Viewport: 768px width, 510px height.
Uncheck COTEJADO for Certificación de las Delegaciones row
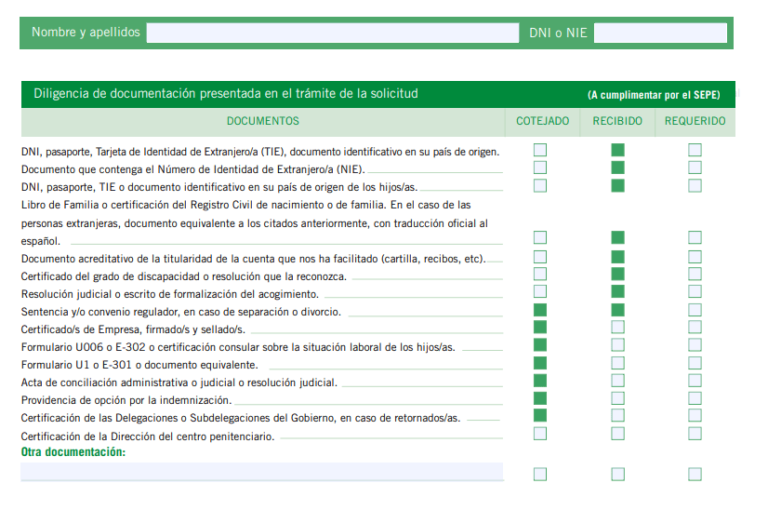[540, 415]
